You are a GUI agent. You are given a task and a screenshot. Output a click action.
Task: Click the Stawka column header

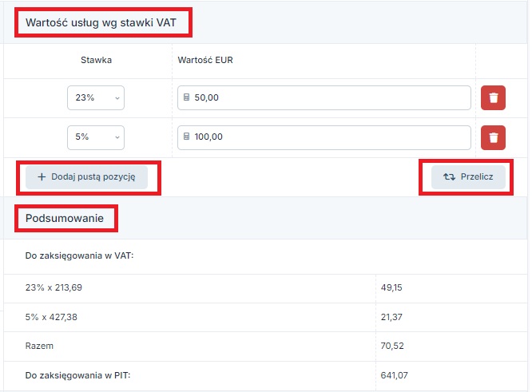(x=96, y=60)
